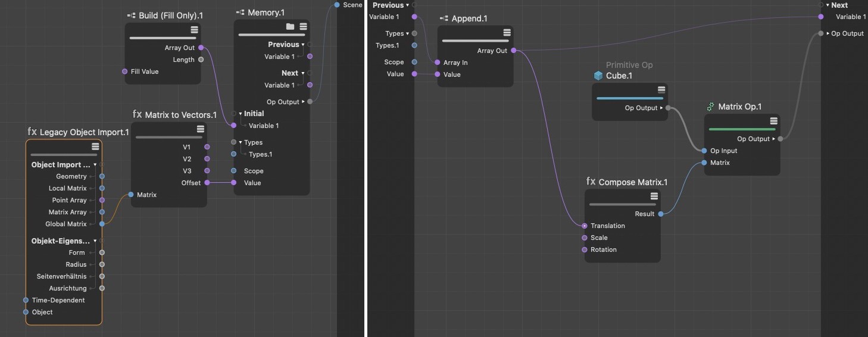This screenshot has height=337, width=868.
Task: Collapse the Types group in Memory.1 node
Action: [241, 142]
